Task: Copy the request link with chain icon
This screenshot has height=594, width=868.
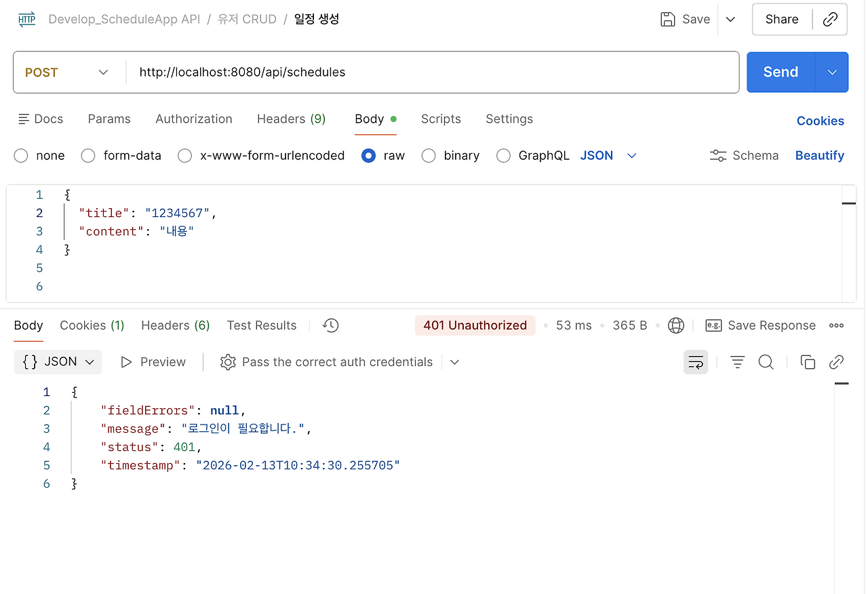Action: (x=830, y=19)
